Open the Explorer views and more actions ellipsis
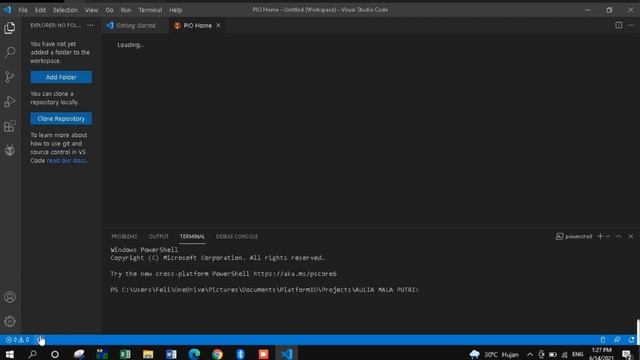This screenshot has height=360, width=640. point(90,25)
